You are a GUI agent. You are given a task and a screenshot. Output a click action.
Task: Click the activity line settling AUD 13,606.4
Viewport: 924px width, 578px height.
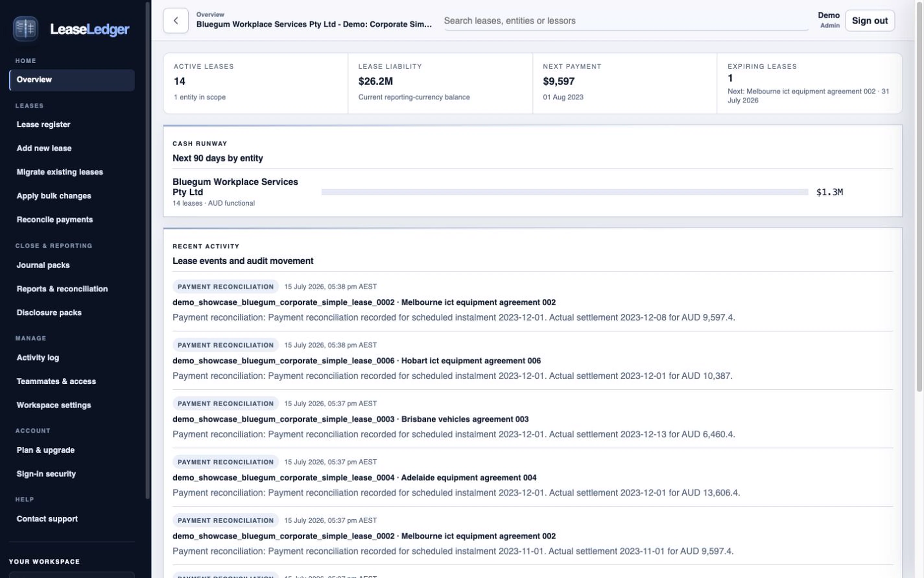456,493
